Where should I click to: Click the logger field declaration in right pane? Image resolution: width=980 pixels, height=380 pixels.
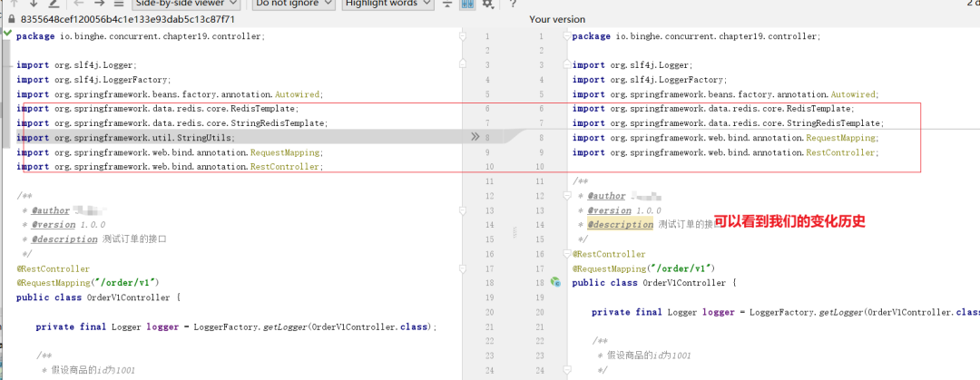pyautogui.click(x=786, y=312)
